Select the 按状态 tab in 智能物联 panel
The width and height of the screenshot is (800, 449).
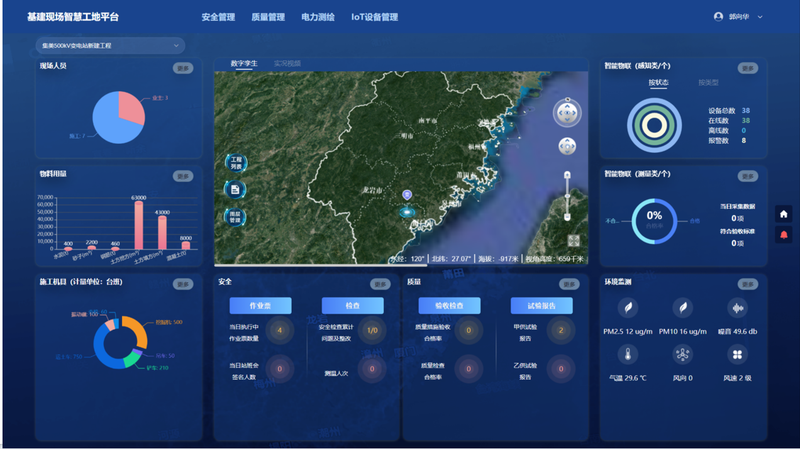click(x=658, y=82)
